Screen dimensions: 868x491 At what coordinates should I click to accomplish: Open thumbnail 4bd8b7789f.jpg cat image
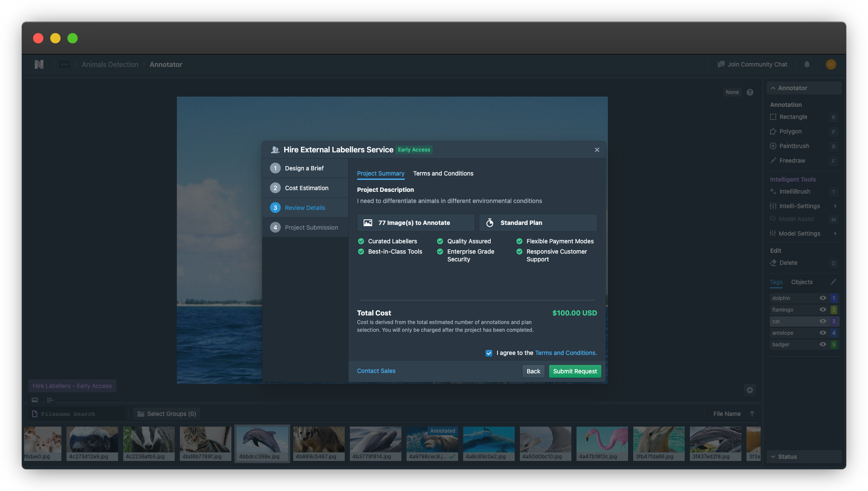point(205,443)
